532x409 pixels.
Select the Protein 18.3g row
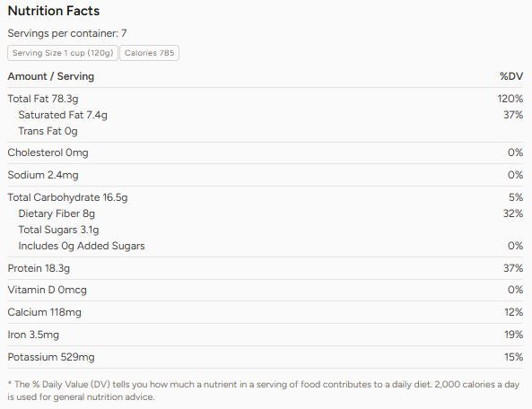[x=266, y=268]
